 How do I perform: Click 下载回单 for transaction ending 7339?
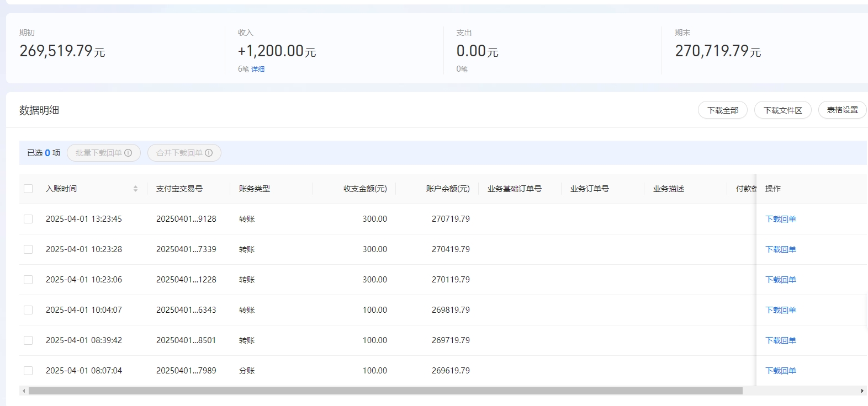780,249
